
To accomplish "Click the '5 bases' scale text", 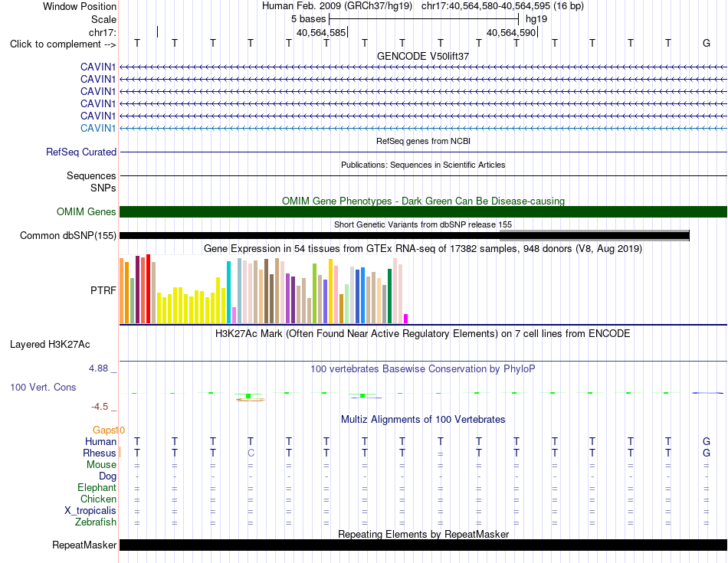I will [x=308, y=19].
